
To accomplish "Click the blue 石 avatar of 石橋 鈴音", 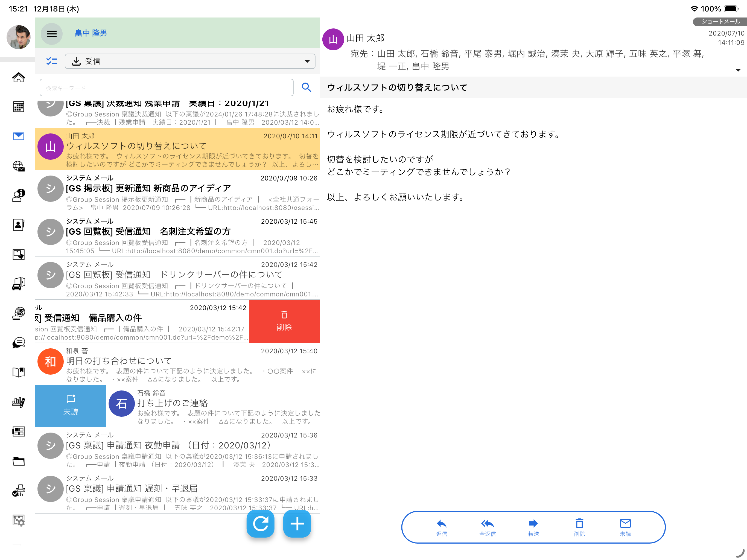I will [x=122, y=403].
